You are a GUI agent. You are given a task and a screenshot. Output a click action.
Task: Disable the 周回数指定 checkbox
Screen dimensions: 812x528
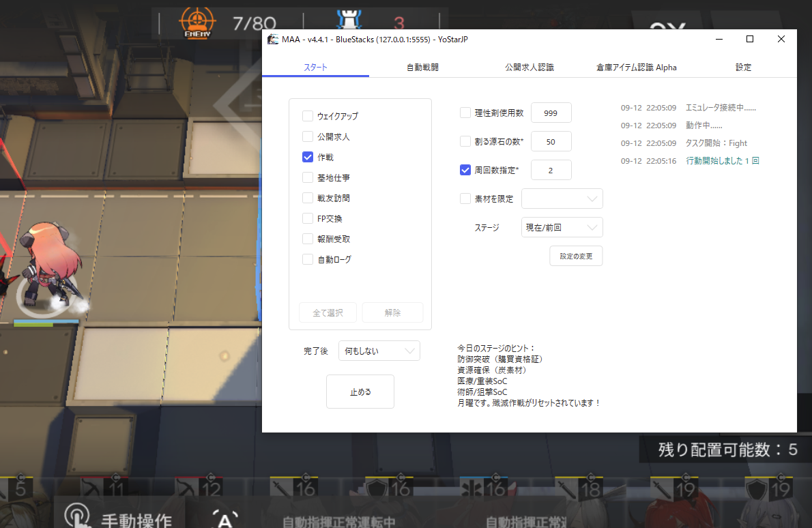point(465,170)
